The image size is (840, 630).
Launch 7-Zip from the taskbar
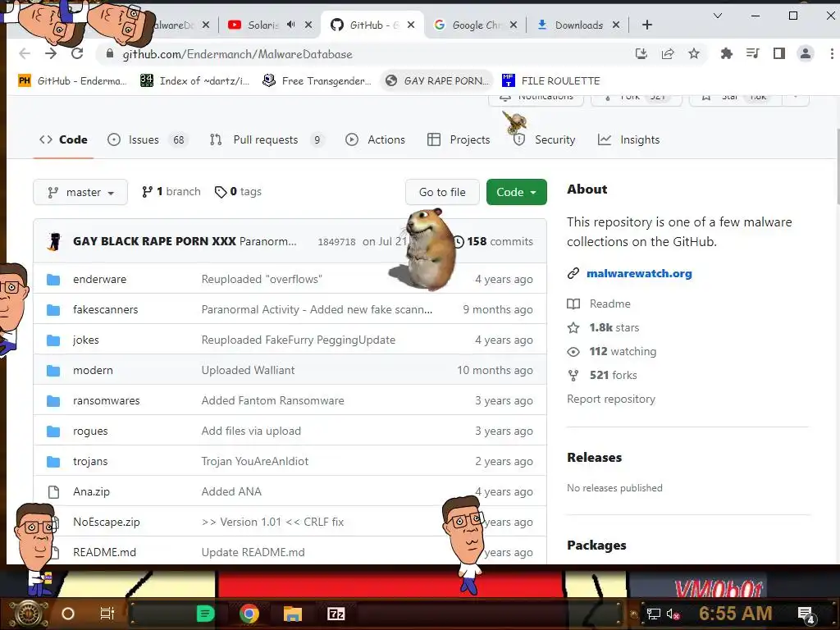pos(336,614)
